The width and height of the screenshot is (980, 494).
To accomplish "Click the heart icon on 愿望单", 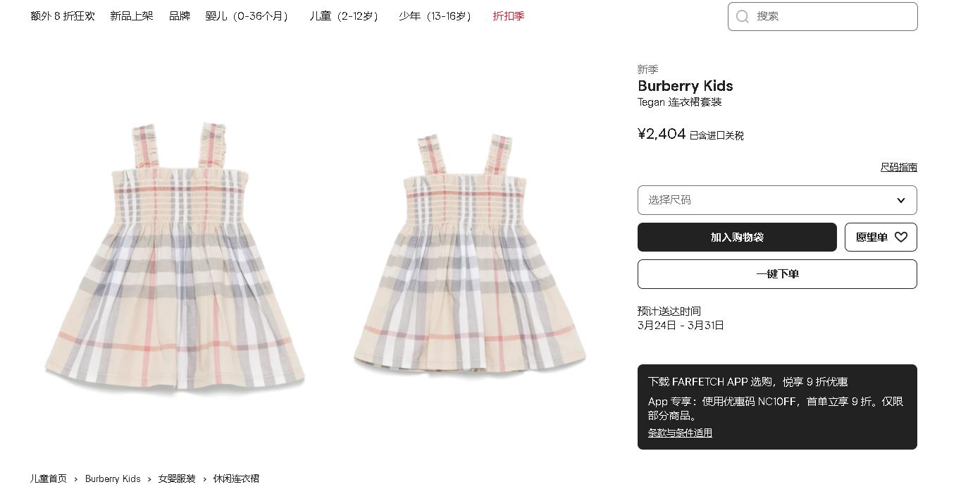I will (901, 237).
